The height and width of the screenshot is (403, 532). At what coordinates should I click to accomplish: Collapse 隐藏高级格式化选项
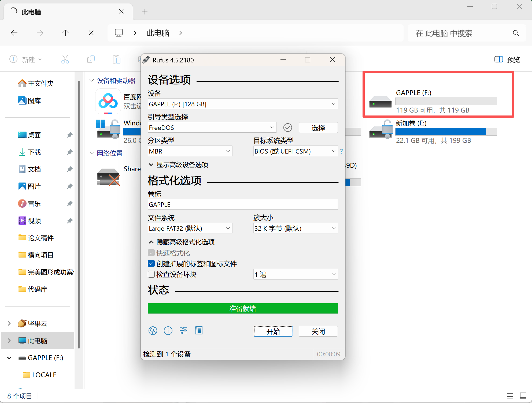[182, 242]
